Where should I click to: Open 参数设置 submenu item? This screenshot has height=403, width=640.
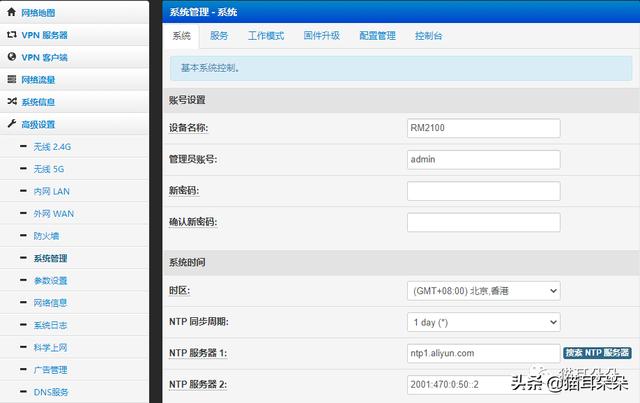(x=50, y=281)
